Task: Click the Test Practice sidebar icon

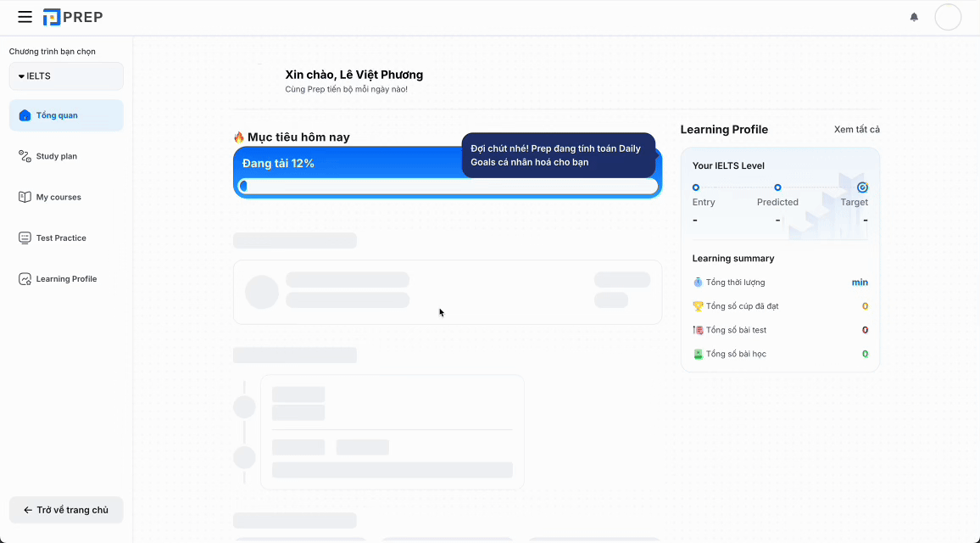Action: 25,238
